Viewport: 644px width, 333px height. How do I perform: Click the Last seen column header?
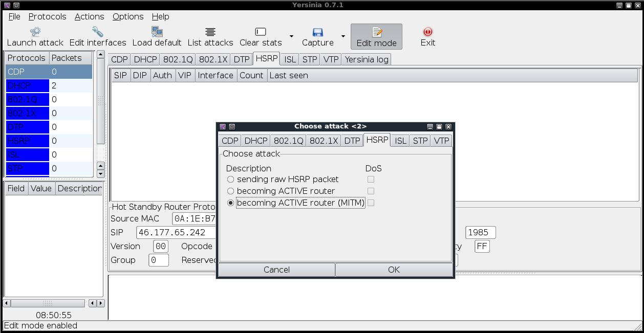click(x=452, y=75)
